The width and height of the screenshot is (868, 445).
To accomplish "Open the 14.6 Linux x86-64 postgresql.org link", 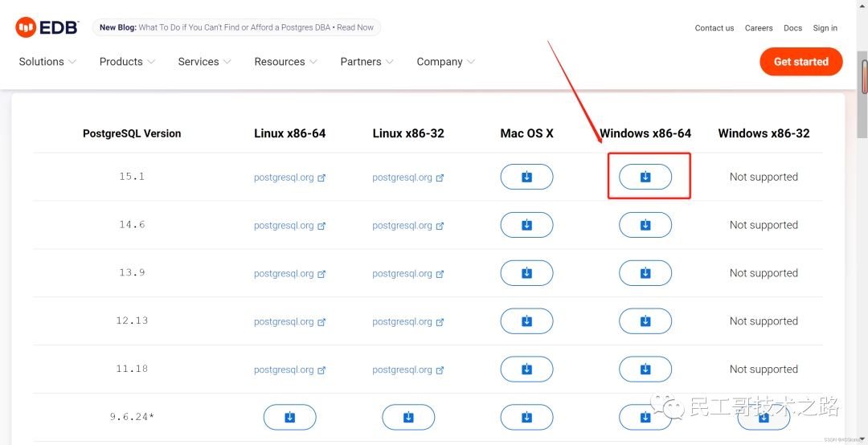I will pyautogui.click(x=289, y=226).
